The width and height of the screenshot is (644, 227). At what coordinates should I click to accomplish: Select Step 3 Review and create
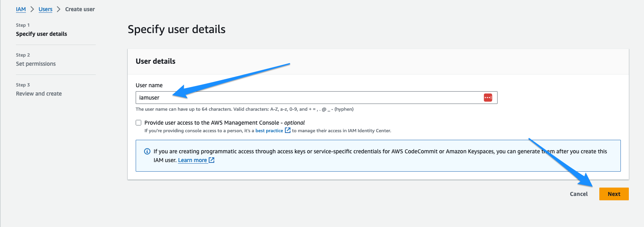point(39,90)
